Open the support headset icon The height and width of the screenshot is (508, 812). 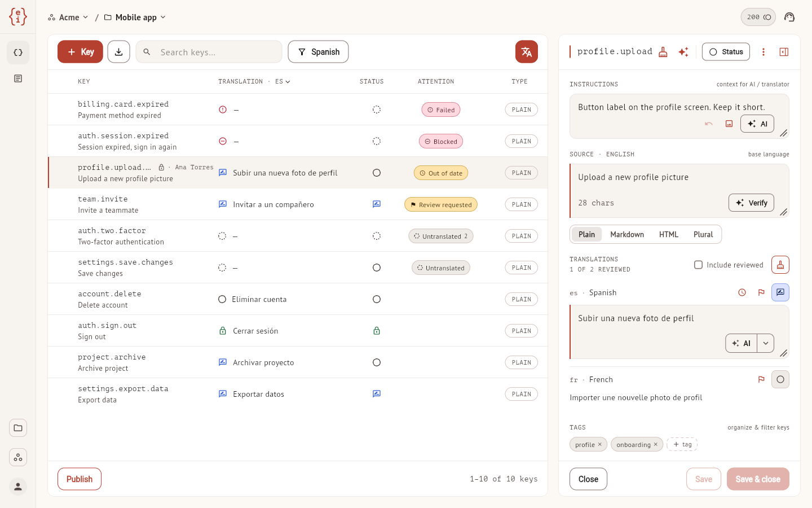click(x=789, y=17)
